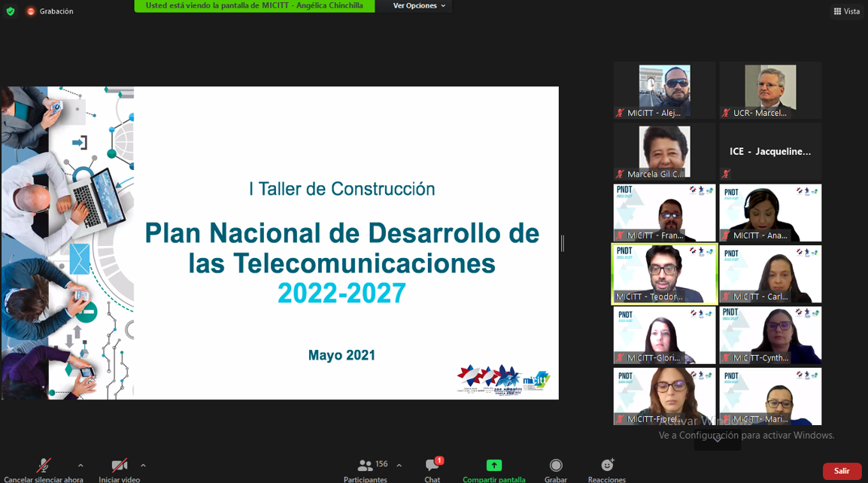Expand participants options arrow beside 156 count
The image size is (868, 483).
[399, 466]
